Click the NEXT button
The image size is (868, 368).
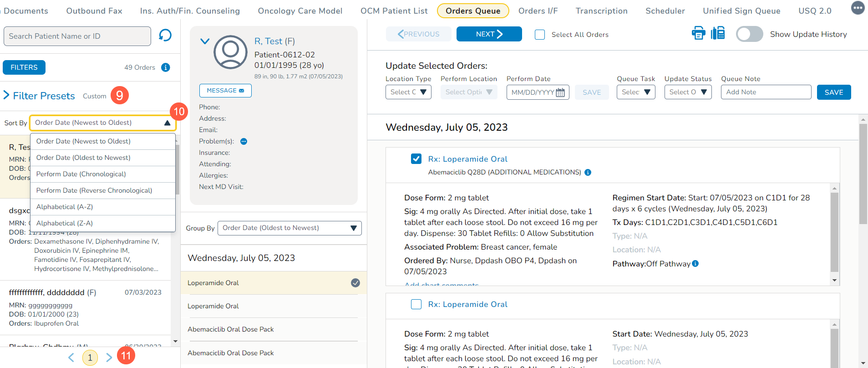(489, 34)
